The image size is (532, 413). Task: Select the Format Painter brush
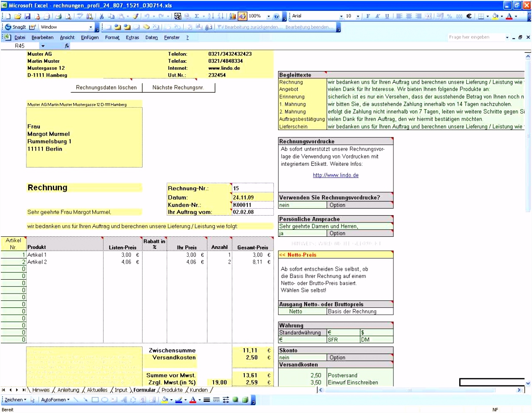[136, 16]
